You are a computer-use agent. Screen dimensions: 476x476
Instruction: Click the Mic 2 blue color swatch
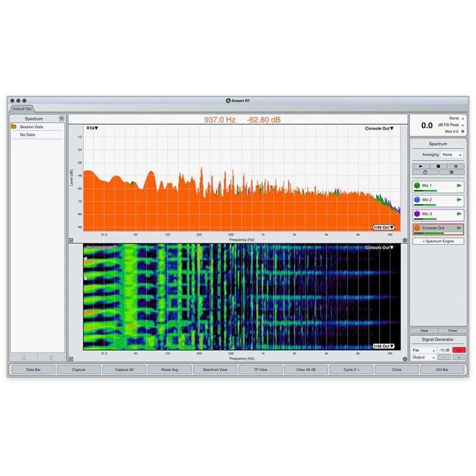pyautogui.click(x=417, y=200)
